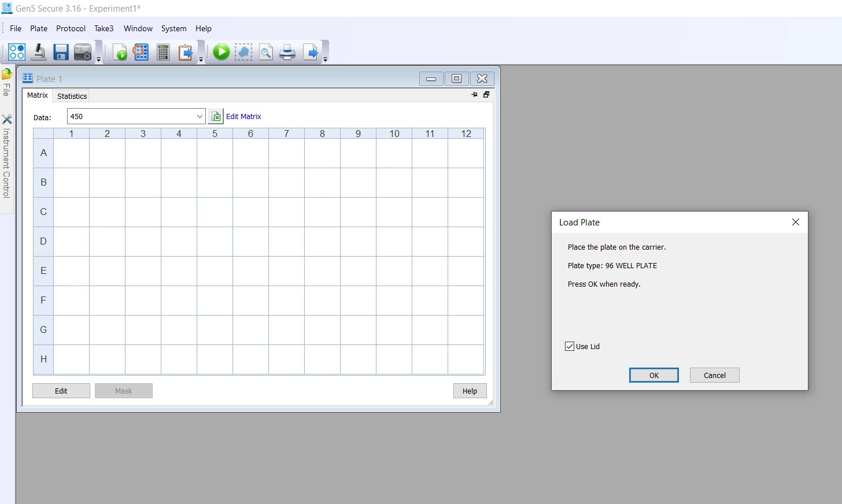Click OK in Load Plate dialog

point(654,375)
